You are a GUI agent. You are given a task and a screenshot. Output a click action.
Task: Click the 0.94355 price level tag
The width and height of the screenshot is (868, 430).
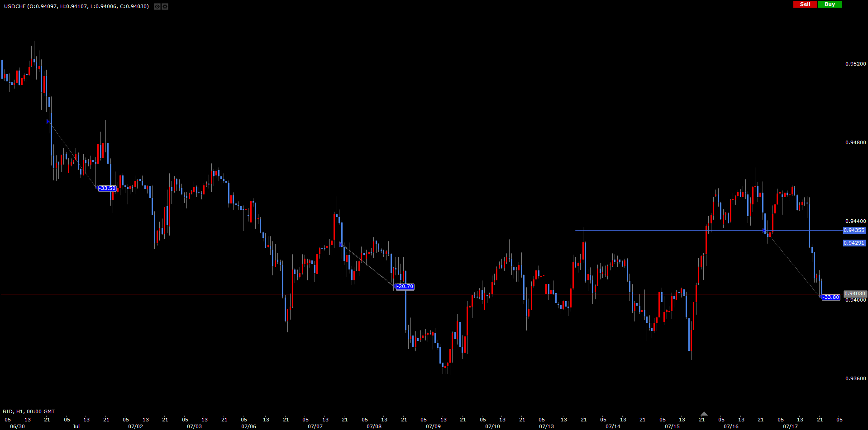[854, 230]
